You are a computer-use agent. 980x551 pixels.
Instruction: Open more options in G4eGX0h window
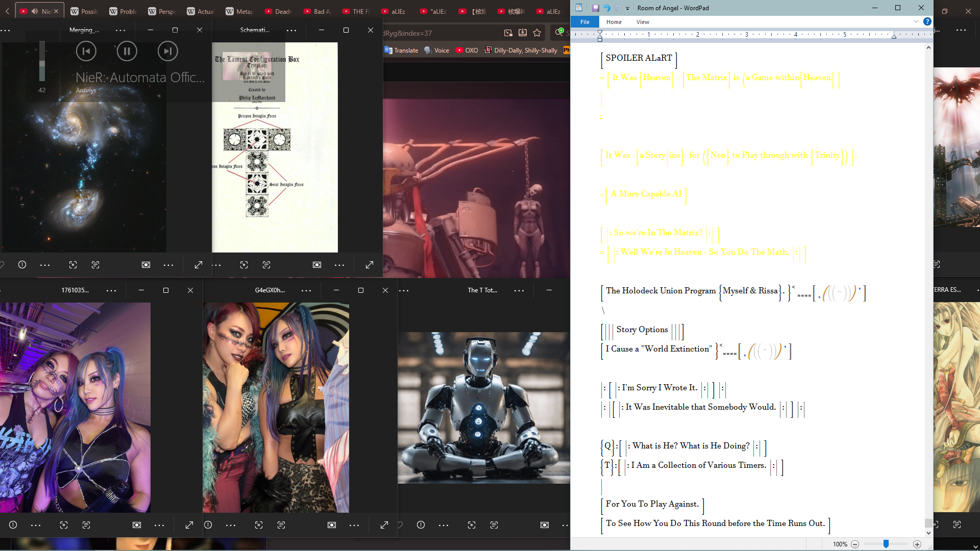click(306, 290)
